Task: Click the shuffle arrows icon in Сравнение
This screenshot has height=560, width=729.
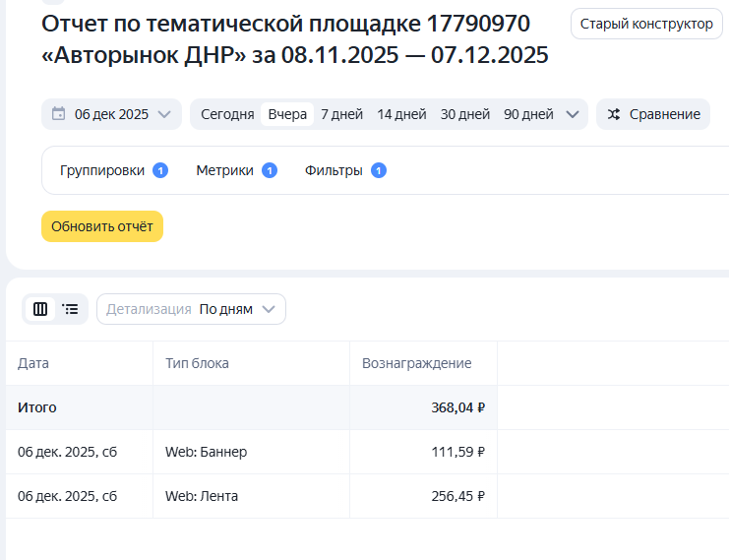Action: [614, 114]
